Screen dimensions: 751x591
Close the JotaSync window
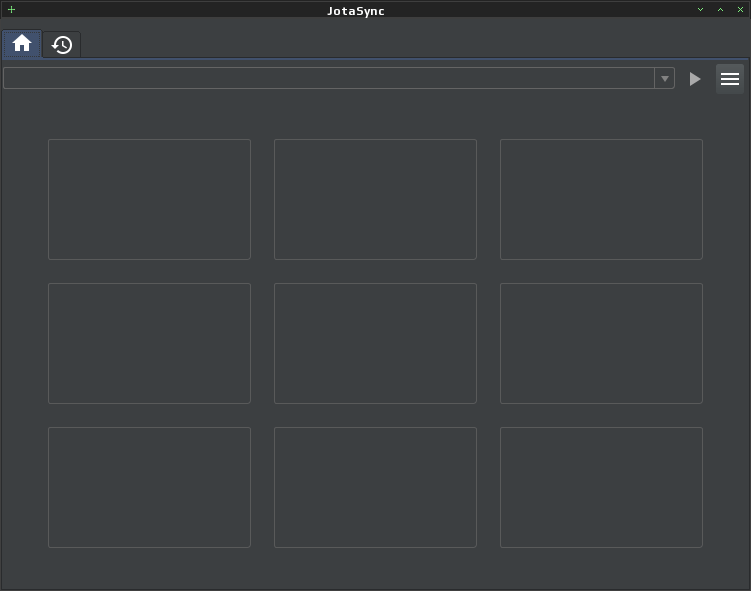[x=740, y=10]
